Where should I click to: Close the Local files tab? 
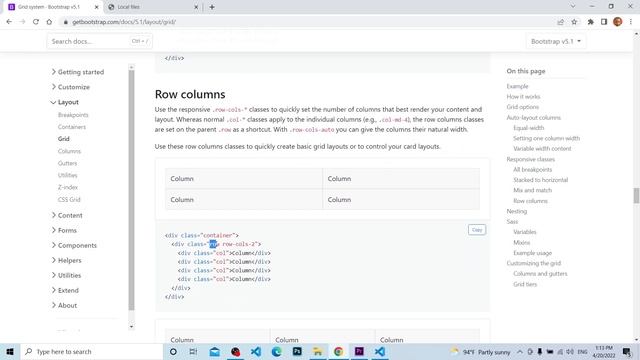(x=196, y=7)
